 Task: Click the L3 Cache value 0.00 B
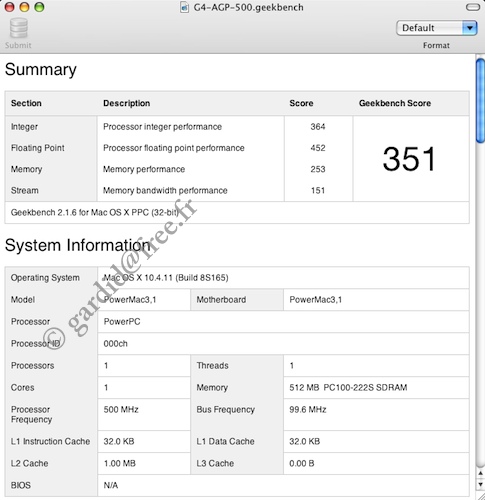[x=302, y=464]
